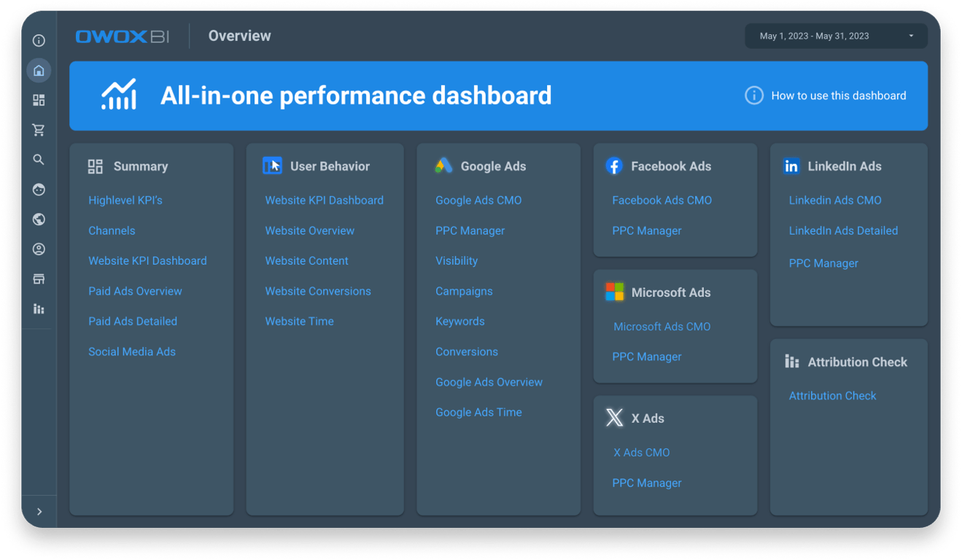Open How to use this dashboard link

[839, 96]
